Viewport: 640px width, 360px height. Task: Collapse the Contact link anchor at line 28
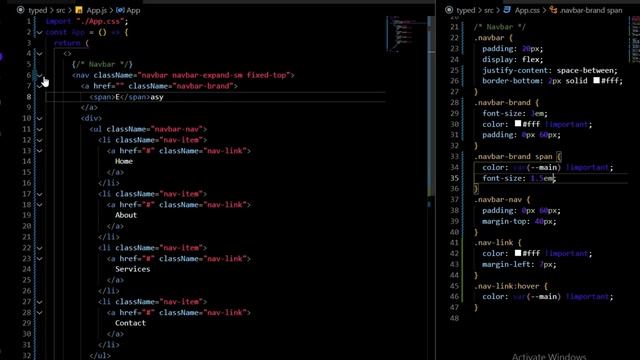40,312
